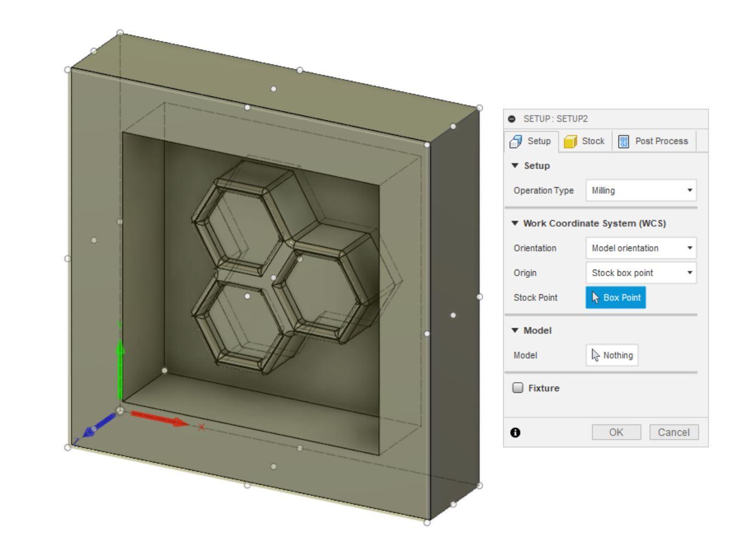Open the Operation Type dropdown

point(641,191)
